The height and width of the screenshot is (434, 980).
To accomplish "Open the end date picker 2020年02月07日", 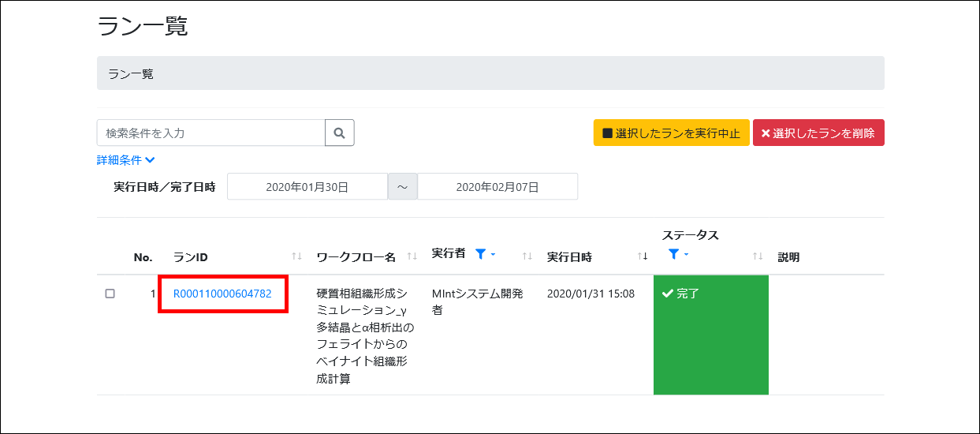I will [x=497, y=187].
